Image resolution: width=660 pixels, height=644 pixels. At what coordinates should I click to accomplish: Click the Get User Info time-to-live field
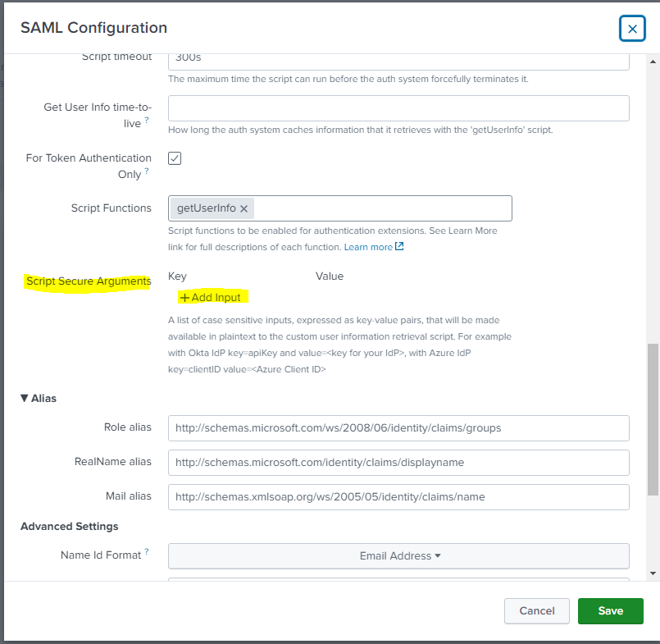pos(398,108)
